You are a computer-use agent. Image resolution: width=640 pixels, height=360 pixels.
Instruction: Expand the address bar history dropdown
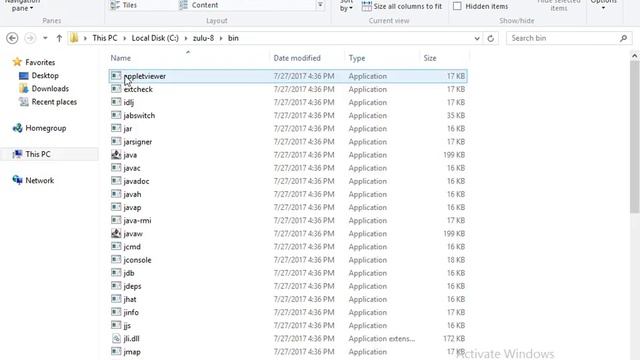coord(477,38)
